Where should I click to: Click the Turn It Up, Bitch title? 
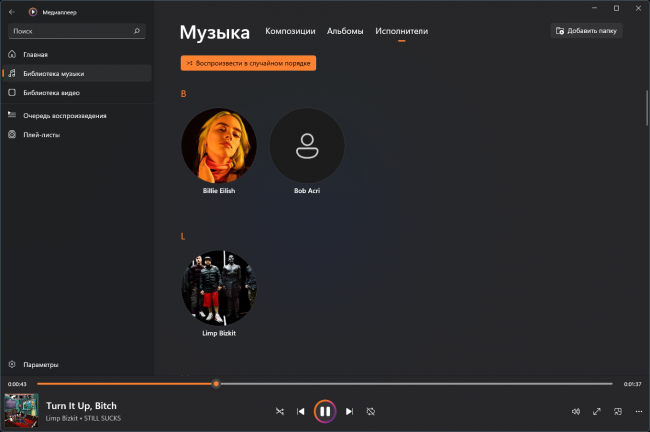point(81,405)
